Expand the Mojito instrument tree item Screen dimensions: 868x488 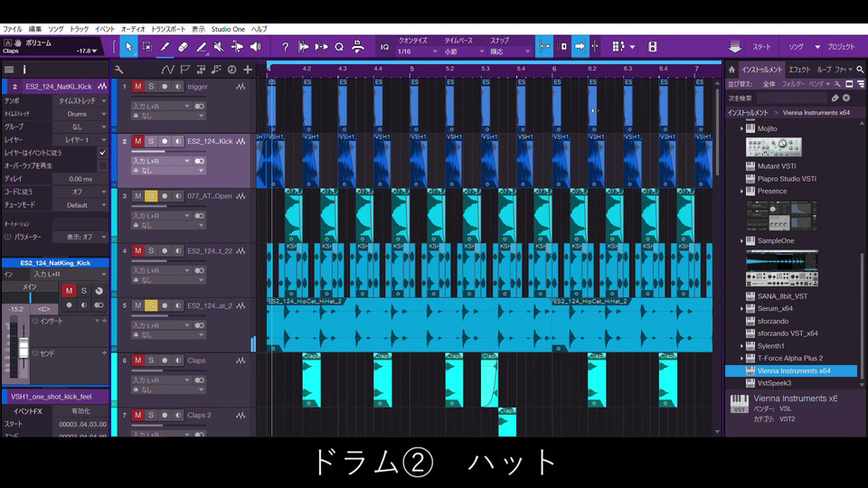click(x=741, y=128)
